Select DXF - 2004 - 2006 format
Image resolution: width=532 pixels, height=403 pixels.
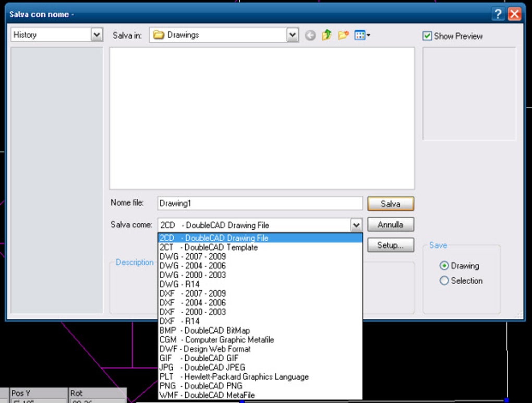click(x=260, y=302)
